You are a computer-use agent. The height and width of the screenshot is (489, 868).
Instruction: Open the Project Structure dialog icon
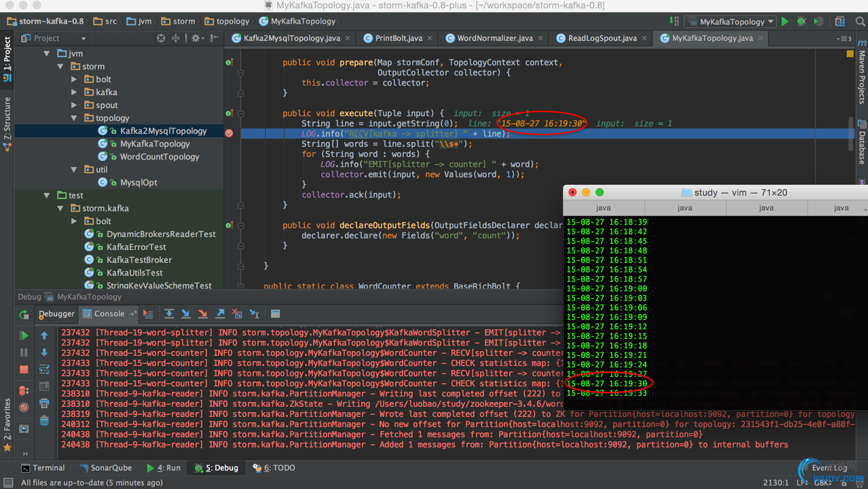(x=841, y=22)
